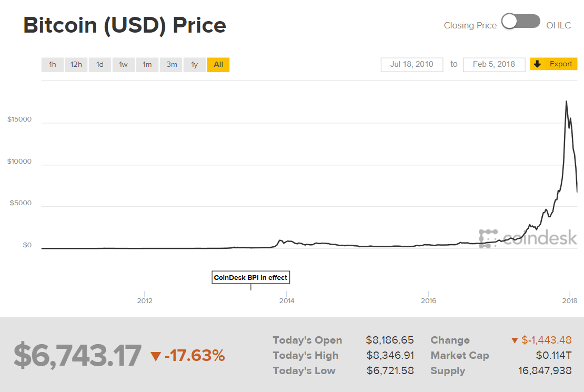The width and height of the screenshot is (584, 392).
Task: Click the red down arrow beside -17.63%
Action: tap(155, 357)
